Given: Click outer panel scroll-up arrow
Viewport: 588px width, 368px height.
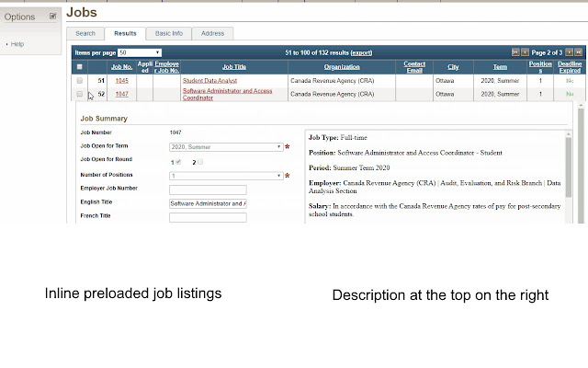Looking at the screenshot, I should coord(581,106).
